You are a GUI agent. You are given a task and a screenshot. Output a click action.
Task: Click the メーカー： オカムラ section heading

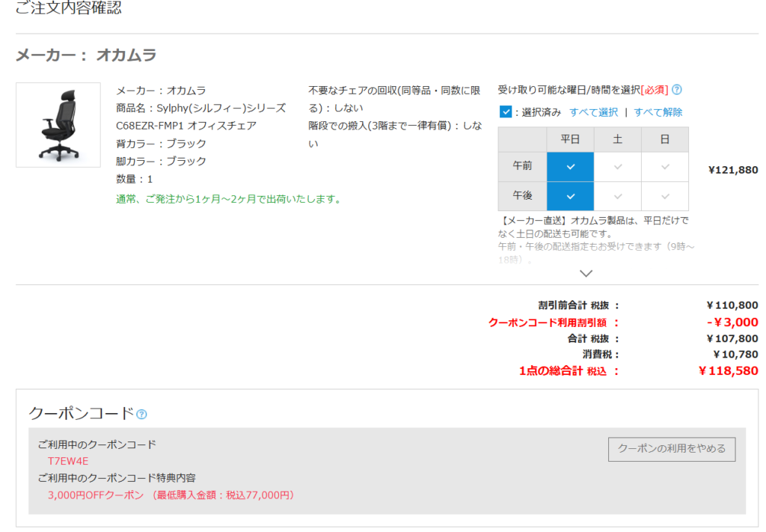click(x=86, y=55)
